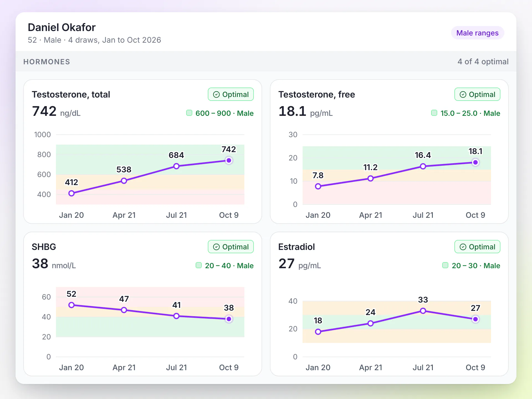Select the 7.8 point on free testosterone chart

(x=318, y=186)
